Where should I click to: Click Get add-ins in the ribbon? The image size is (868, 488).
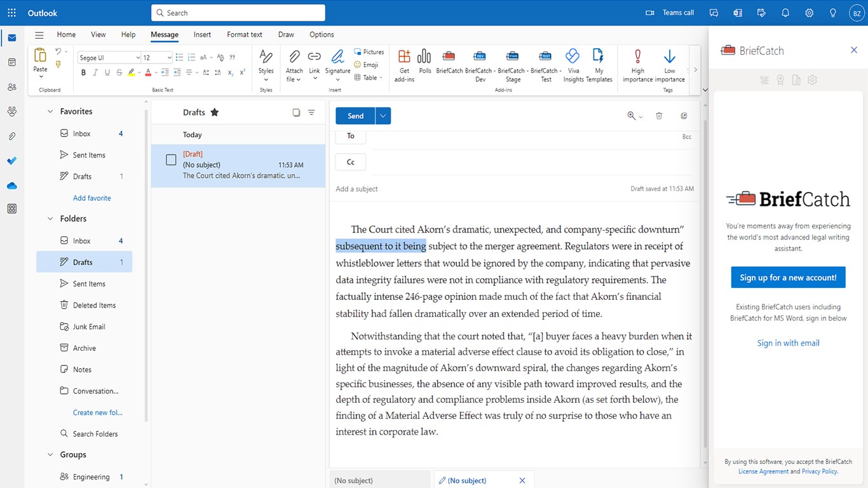[404, 65]
